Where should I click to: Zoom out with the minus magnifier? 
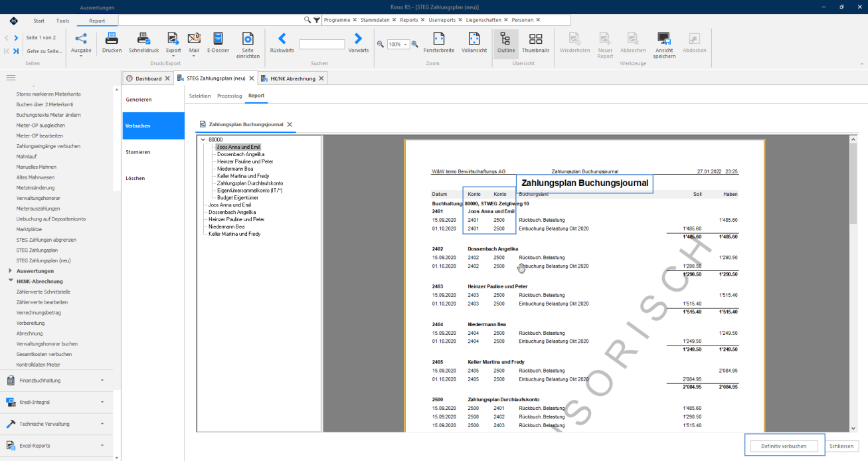click(381, 45)
